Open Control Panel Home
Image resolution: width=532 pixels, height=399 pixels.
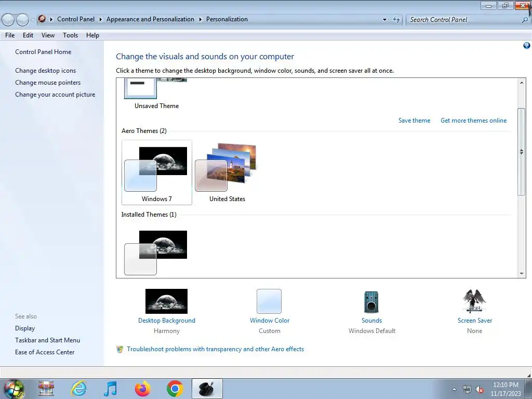point(43,52)
